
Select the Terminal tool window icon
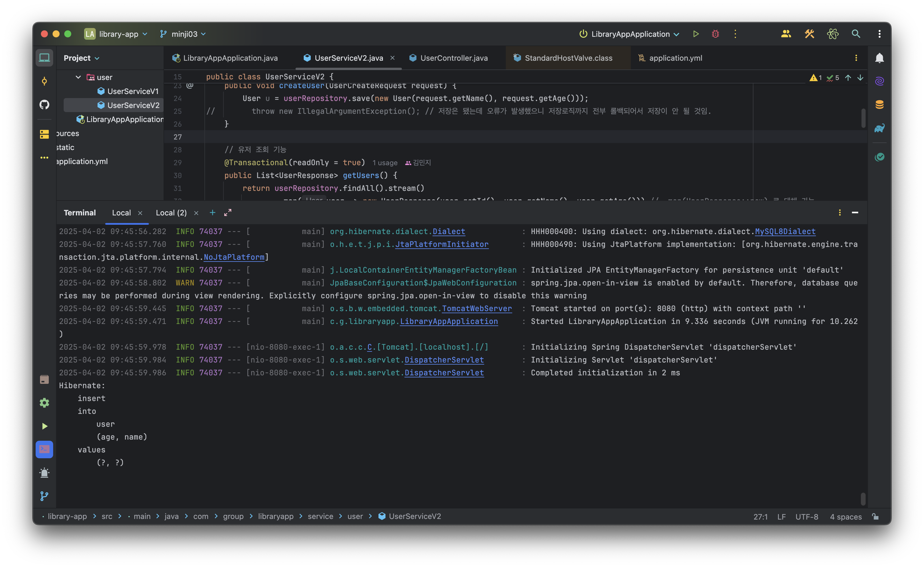44,449
